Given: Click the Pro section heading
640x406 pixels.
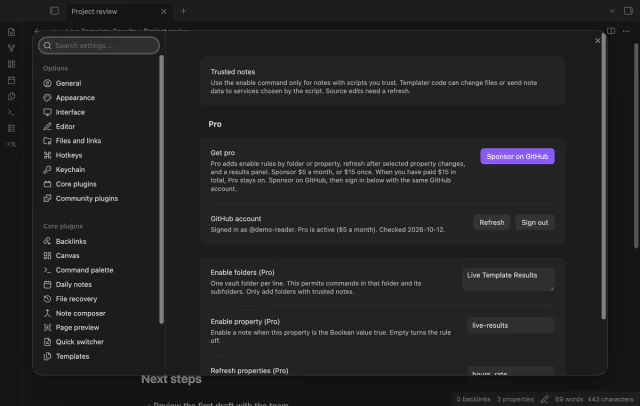Looking at the screenshot, I should [215, 124].
